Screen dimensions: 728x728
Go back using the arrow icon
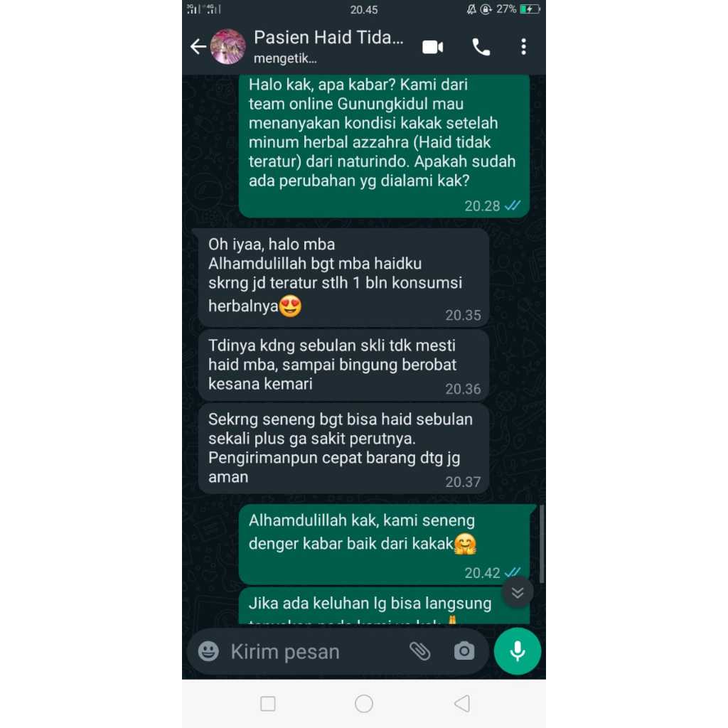click(x=198, y=46)
